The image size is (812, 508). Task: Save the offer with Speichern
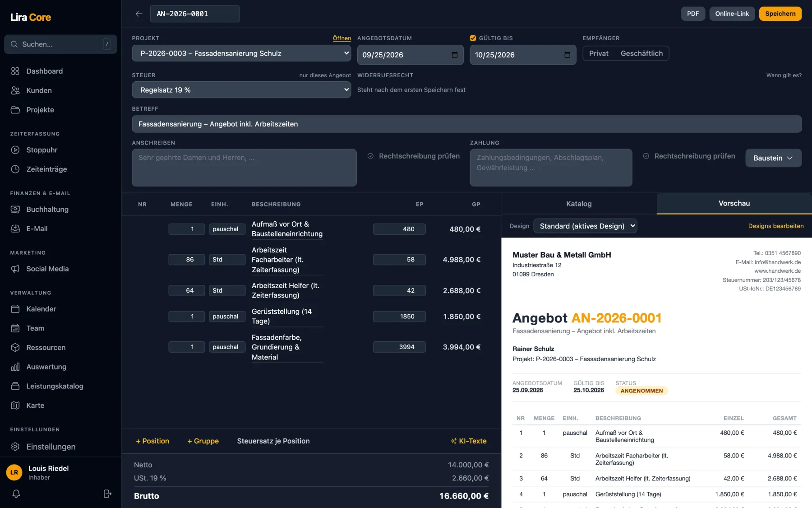click(780, 14)
